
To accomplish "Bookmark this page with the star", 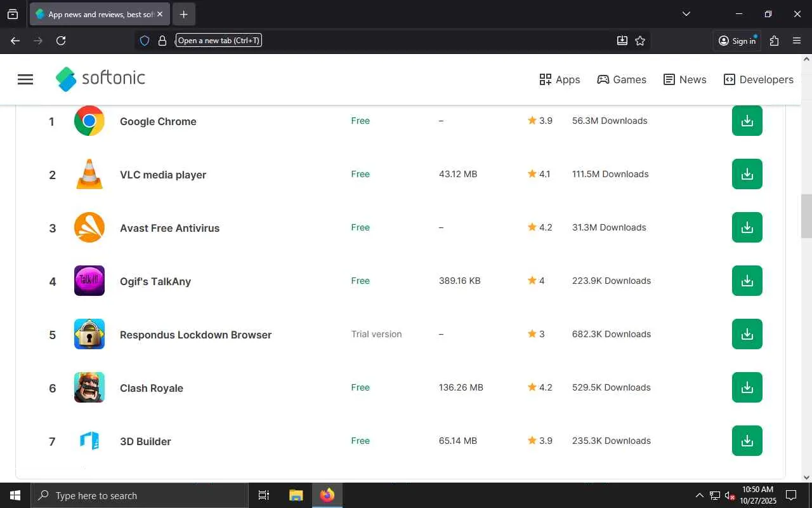I will (640, 41).
